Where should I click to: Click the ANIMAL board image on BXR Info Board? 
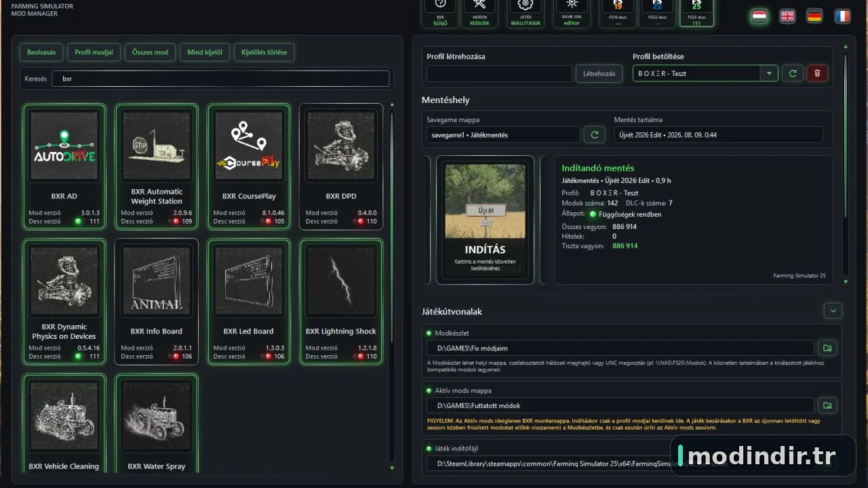pos(157,281)
